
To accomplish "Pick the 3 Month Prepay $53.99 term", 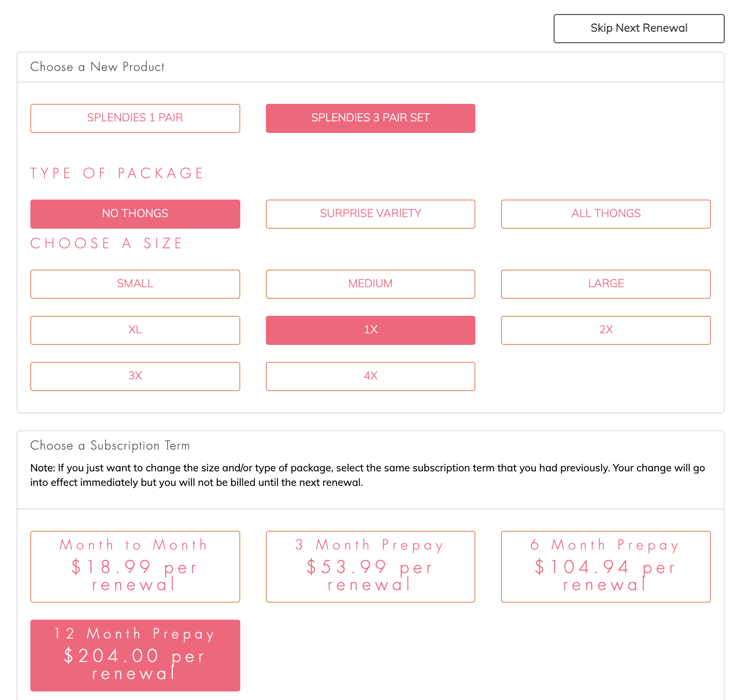I will pyautogui.click(x=370, y=567).
